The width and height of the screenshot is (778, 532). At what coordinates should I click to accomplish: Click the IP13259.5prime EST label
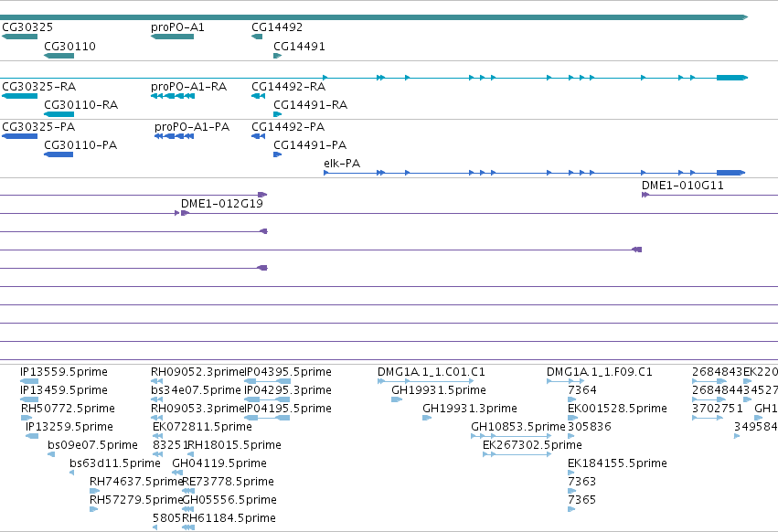pyautogui.click(x=69, y=427)
